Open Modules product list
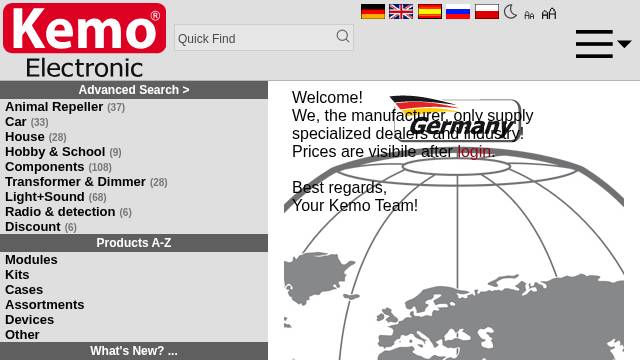The width and height of the screenshot is (640, 360). click(x=31, y=260)
